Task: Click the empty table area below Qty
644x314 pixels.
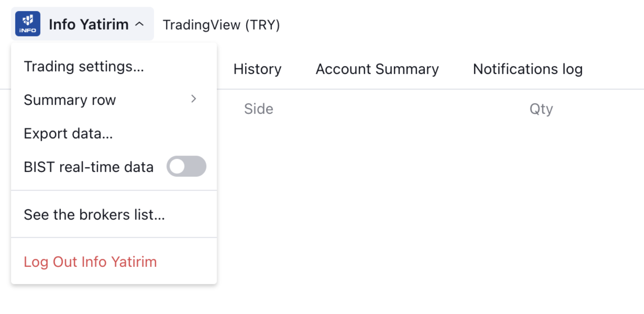Action: point(541,192)
